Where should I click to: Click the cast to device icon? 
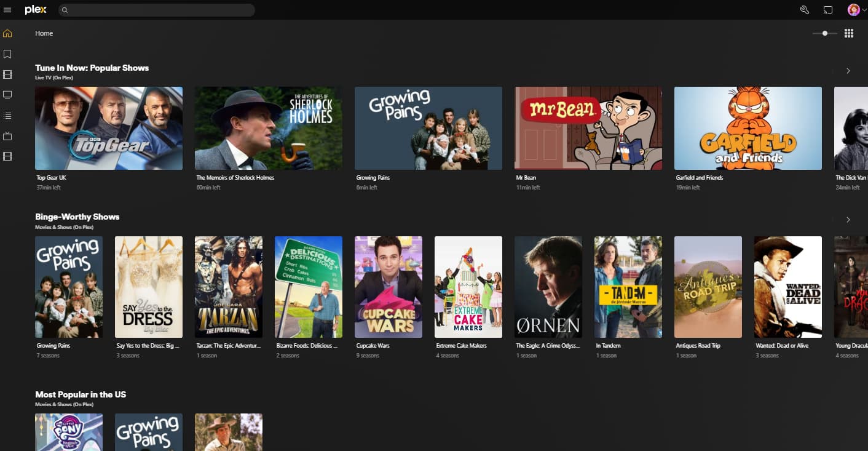click(x=828, y=10)
